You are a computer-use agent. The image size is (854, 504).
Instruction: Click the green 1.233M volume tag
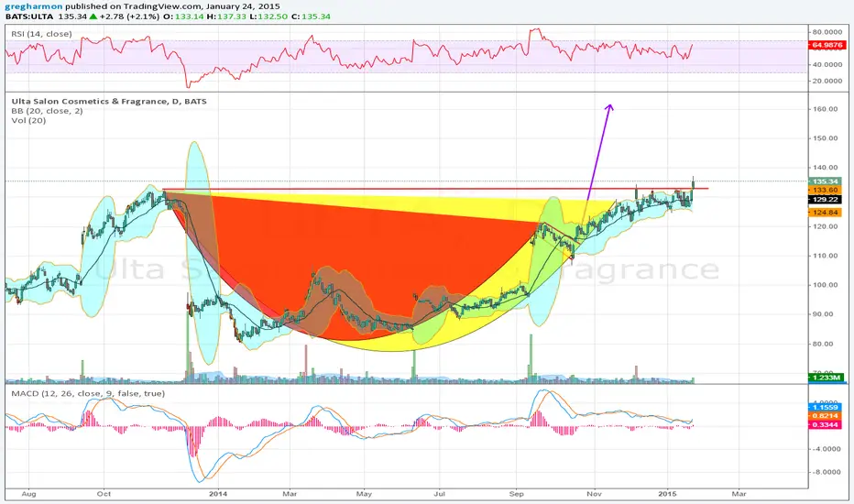coord(827,378)
